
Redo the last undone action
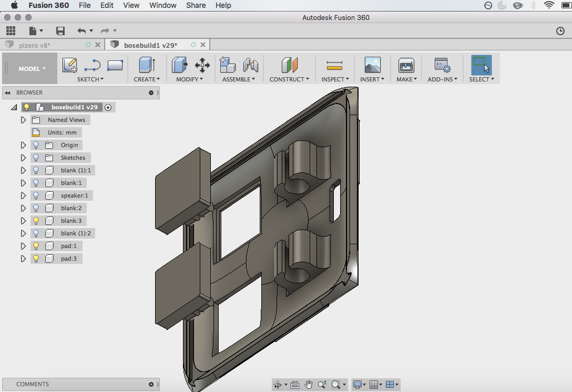(105, 31)
